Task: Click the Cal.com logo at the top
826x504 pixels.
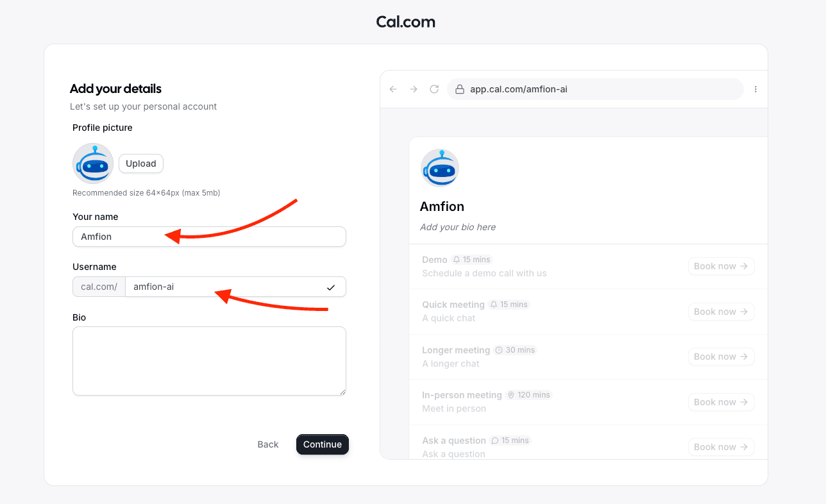Action: [x=405, y=21]
